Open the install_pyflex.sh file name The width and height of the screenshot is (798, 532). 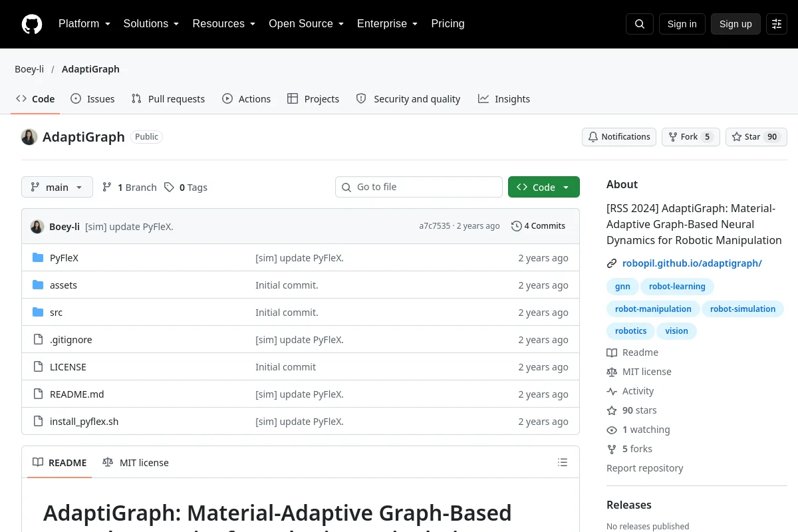click(84, 422)
